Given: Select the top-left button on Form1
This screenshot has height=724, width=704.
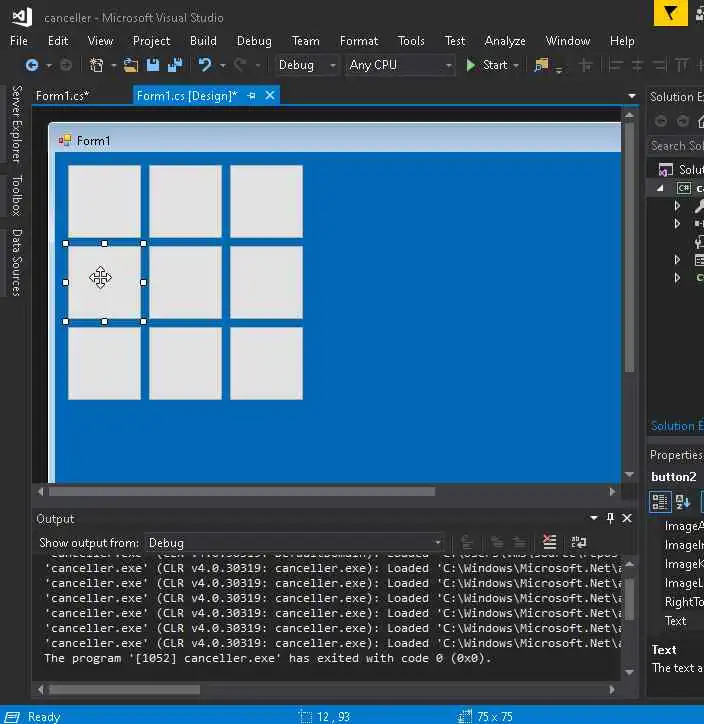Looking at the screenshot, I should point(104,201).
